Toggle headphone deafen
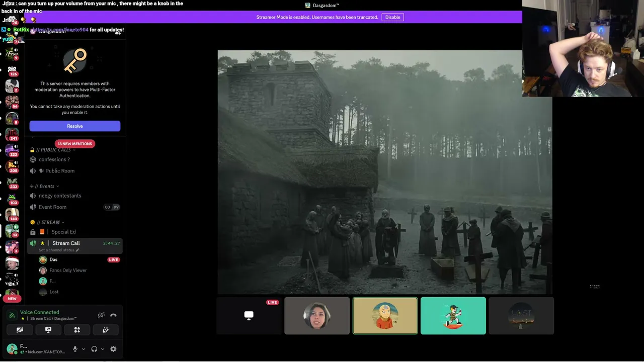 [x=94, y=349]
